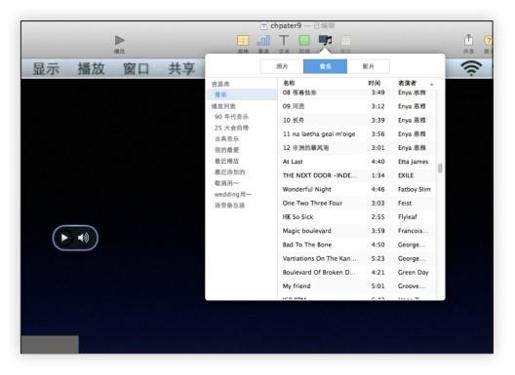The width and height of the screenshot is (515, 375).
Task: Click the sort arrow beside artist column
Action: click(x=432, y=84)
